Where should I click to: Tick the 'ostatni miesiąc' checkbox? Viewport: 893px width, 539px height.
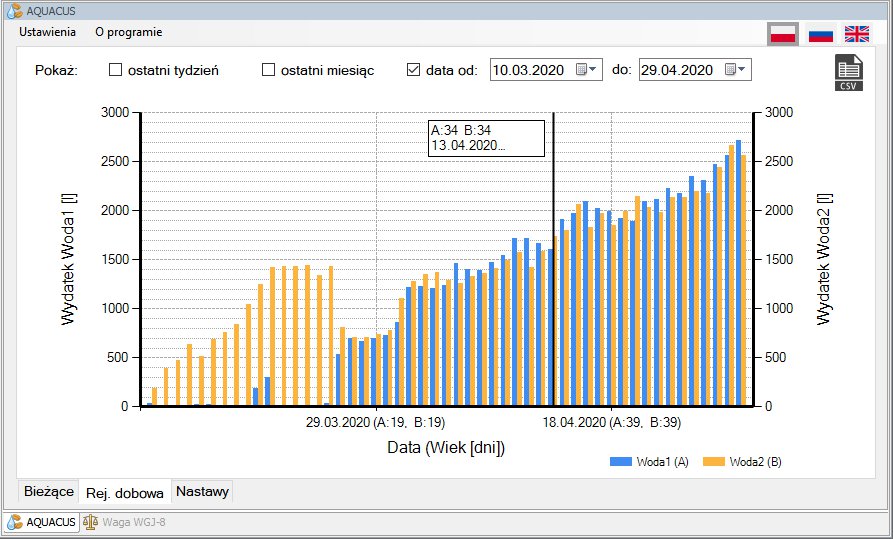tap(268, 70)
